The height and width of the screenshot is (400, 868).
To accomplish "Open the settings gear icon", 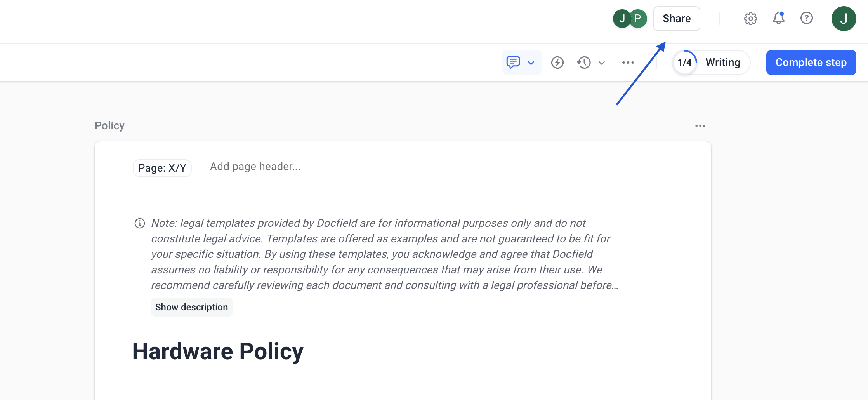I will [751, 19].
